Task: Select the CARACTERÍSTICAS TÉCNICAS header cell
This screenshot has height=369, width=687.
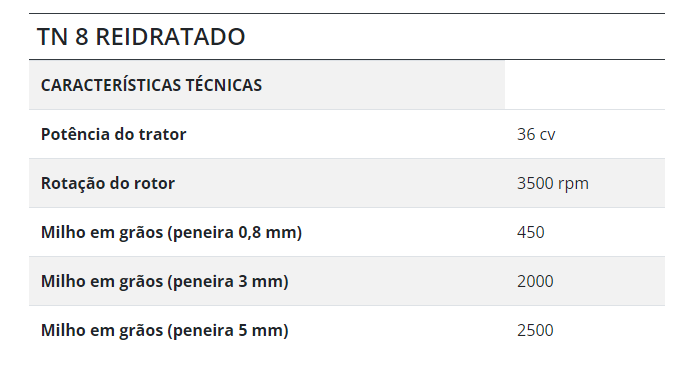Action: pyautogui.click(x=267, y=85)
